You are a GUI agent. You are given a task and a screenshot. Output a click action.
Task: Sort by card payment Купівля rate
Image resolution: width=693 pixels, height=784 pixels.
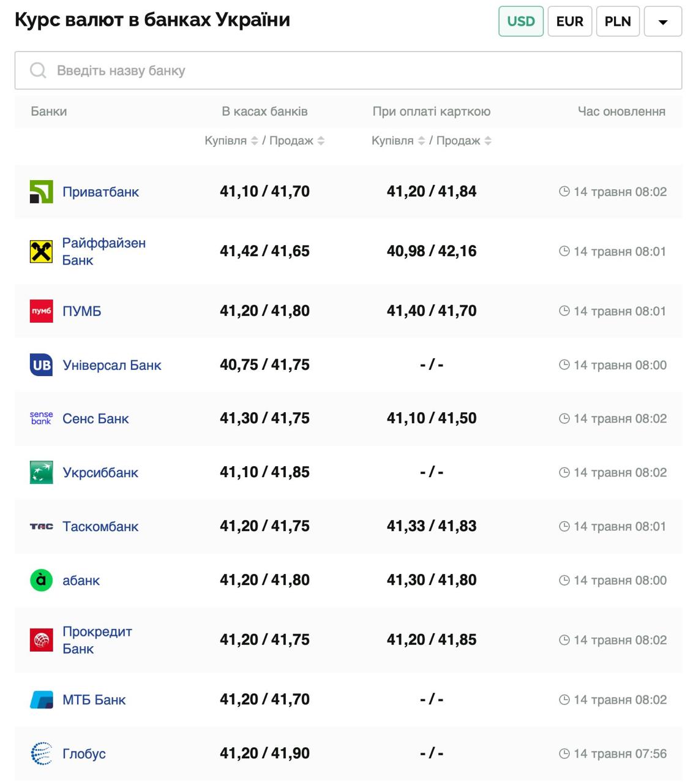click(x=421, y=141)
